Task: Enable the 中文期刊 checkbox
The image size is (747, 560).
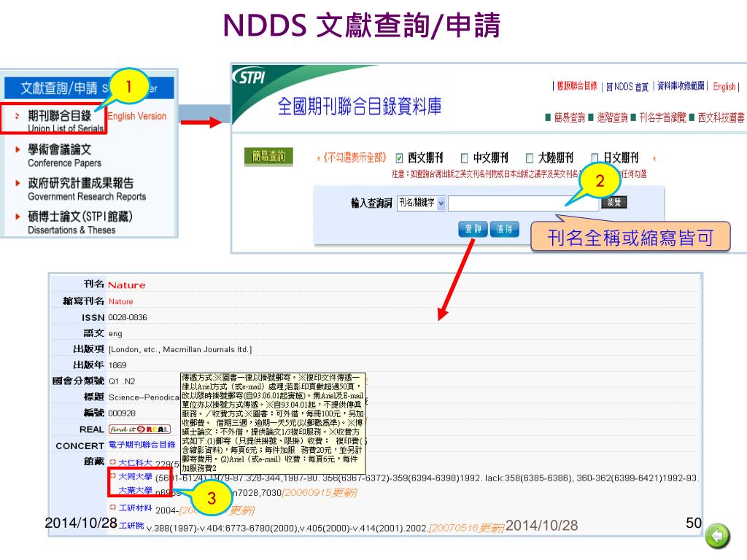Action: [x=465, y=158]
